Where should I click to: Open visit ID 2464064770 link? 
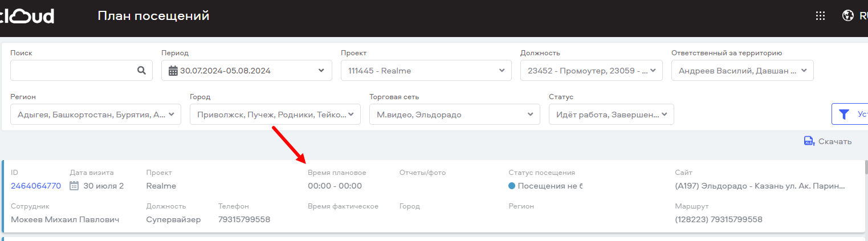[x=36, y=186]
